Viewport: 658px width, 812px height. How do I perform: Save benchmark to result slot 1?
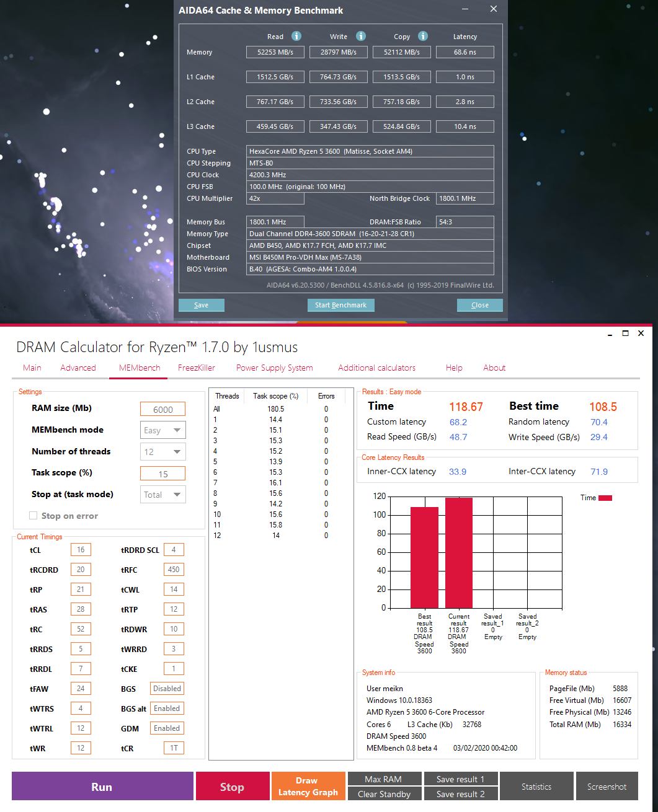pos(461,779)
